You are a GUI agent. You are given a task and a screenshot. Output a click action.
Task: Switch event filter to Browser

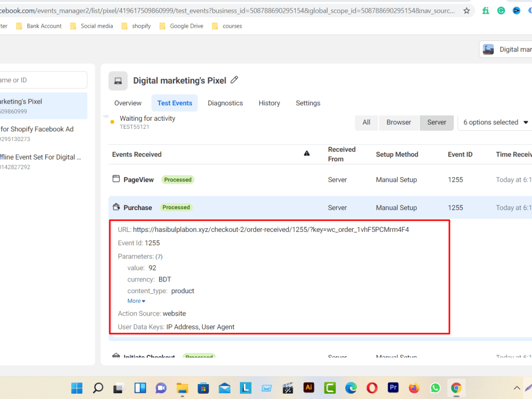pyautogui.click(x=398, y=122)
